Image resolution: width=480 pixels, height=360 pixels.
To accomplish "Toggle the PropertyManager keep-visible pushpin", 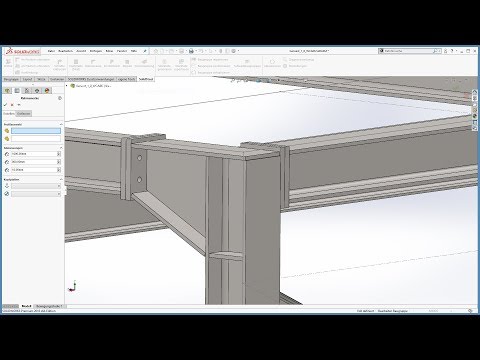I will coord(19,105).
